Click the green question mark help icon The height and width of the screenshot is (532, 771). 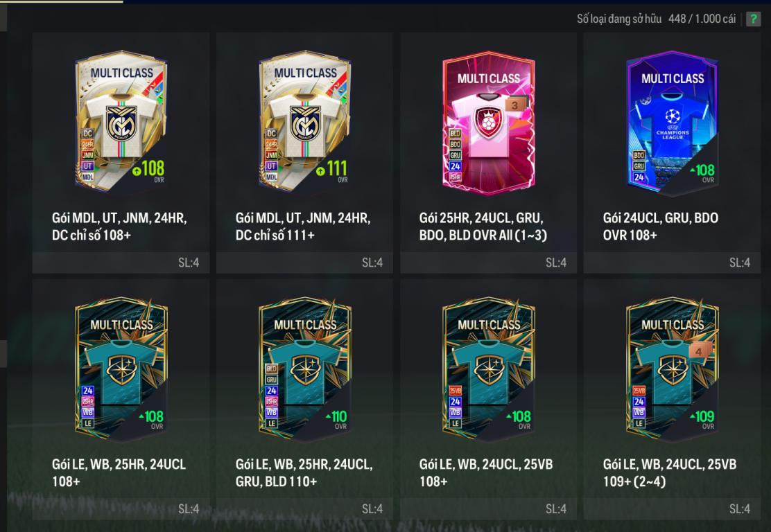753,19
